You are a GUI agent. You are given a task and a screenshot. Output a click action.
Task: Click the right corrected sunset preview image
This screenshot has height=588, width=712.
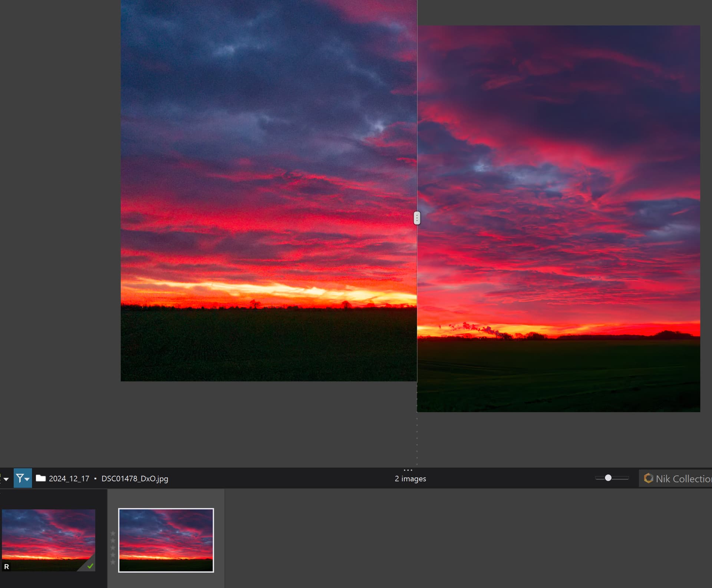click(558, 219)
